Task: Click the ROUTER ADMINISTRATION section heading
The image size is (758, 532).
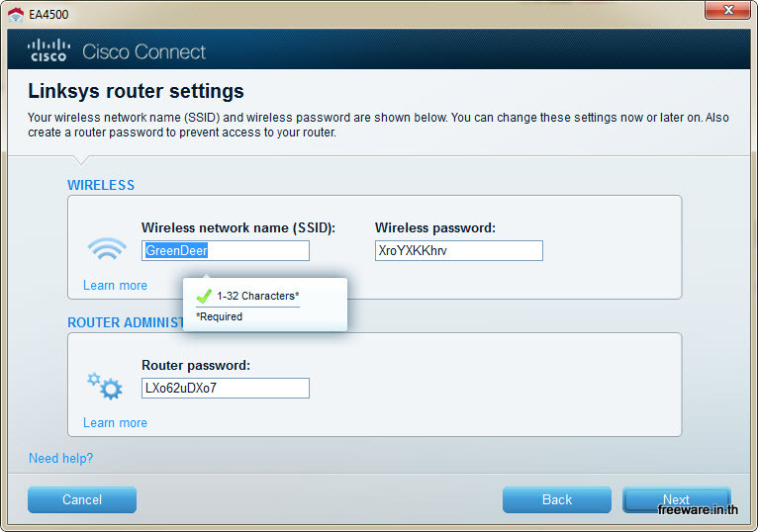Action: 126,322
